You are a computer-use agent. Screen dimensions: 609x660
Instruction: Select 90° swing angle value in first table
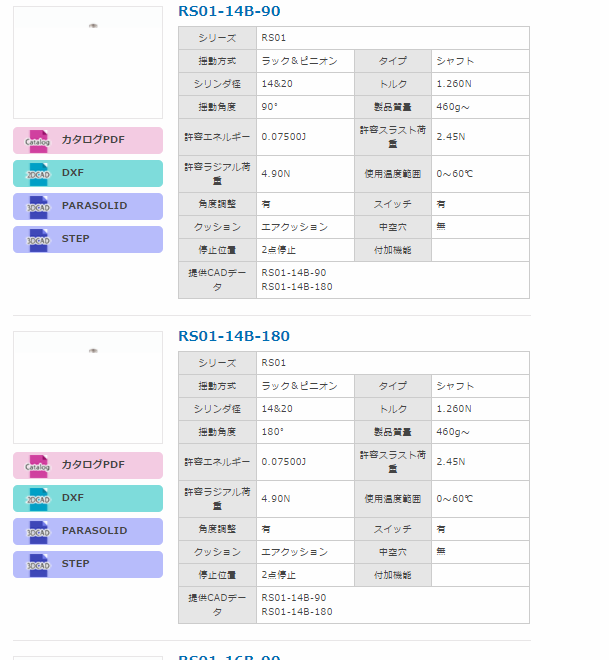pyautogui.click(x=269, y=107)
